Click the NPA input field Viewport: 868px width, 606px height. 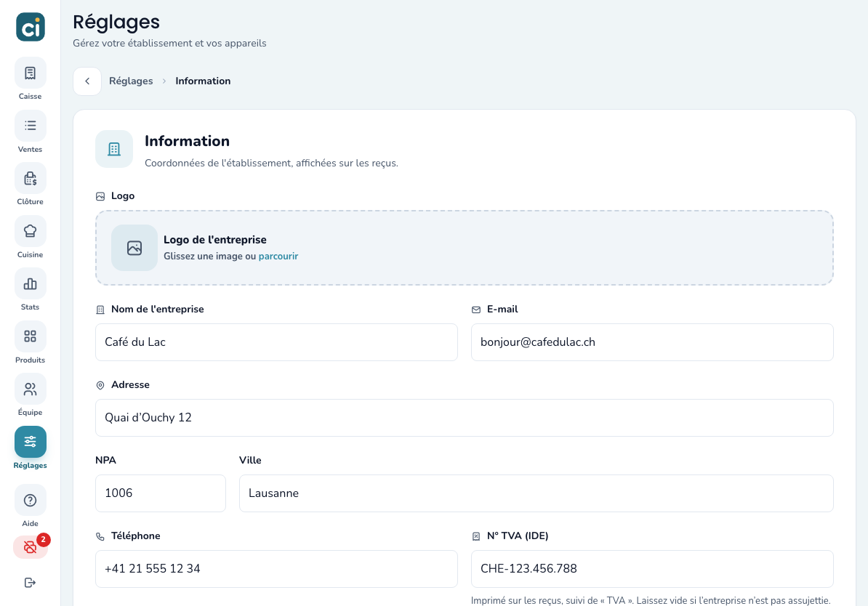(x=161, y=493)
